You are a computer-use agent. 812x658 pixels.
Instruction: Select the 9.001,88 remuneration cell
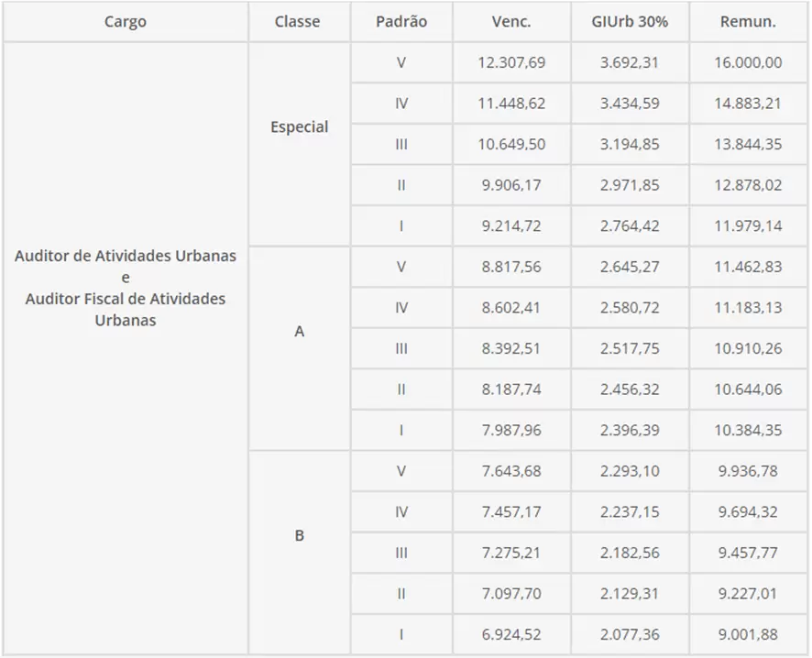pyautogui.click(x=748, y=634)
